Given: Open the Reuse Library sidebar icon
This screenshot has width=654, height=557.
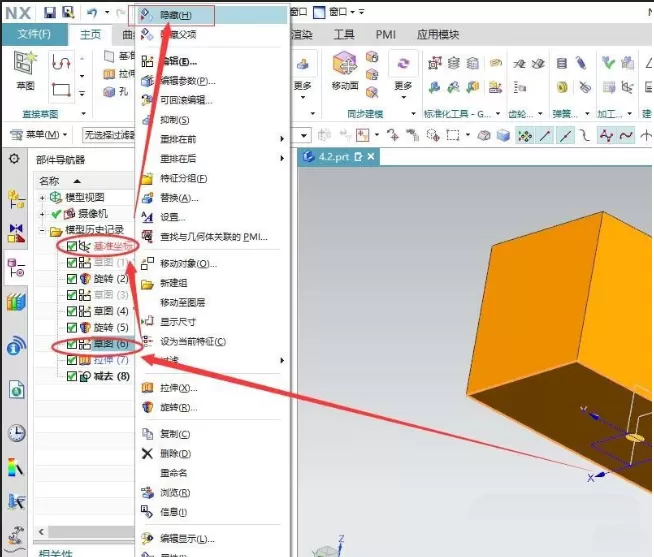Looking at the screenshot, I should click(16, 302).
